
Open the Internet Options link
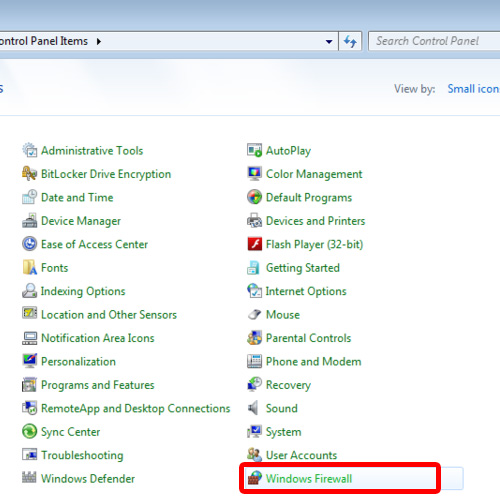(x=306, y=291)
